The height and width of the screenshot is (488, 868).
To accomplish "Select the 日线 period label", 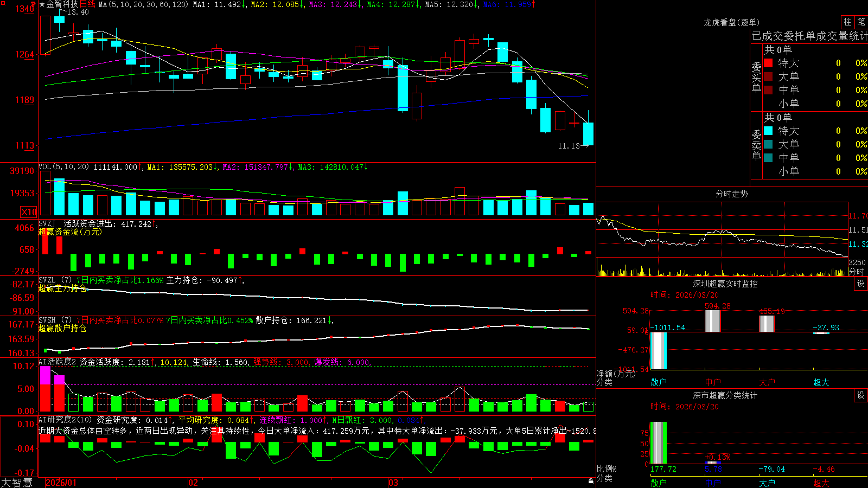I will 87,4.
